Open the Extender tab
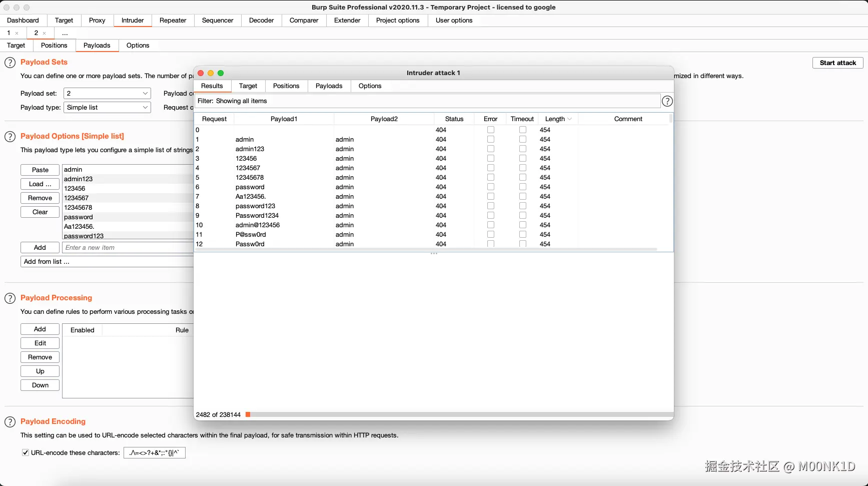Screen dimensions: 868x486 click(x=347, y=21)
